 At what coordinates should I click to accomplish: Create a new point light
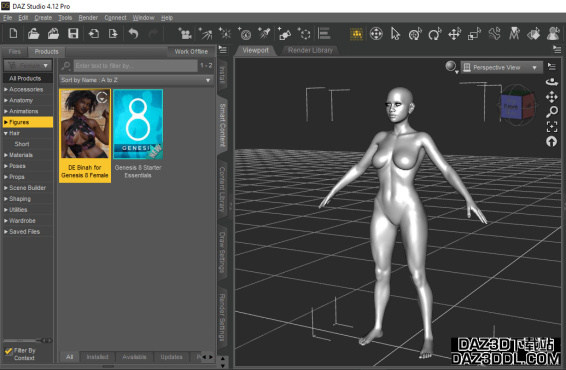(225, 34)
